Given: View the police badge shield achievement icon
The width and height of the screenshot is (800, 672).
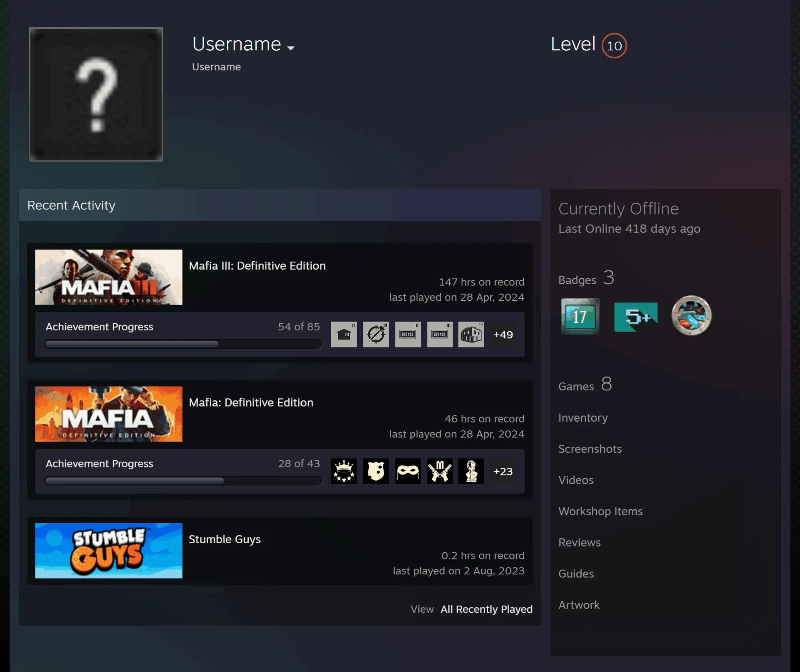Looking at the screenshot, I should pyautogui.click(x=376, y=471).
